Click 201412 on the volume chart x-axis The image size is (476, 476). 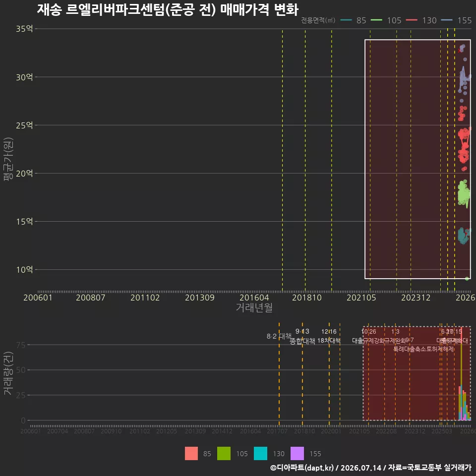(222, 431)
